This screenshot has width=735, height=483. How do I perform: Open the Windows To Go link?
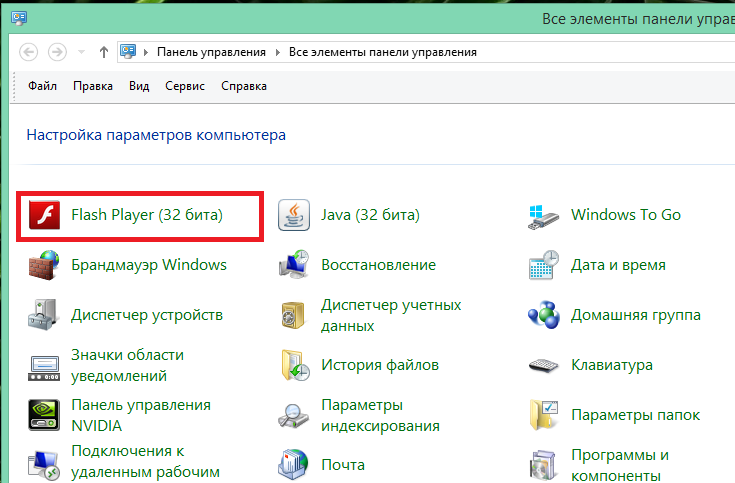point(626,215)
